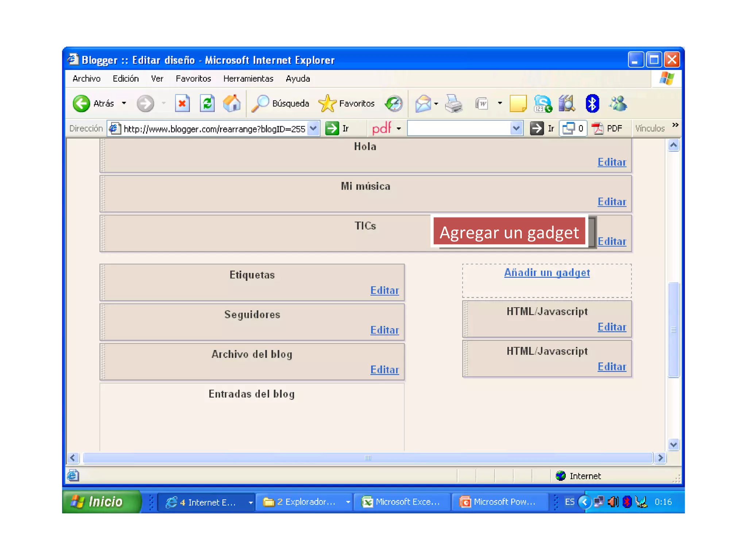The height and width of the screenshot is (560, 747).
Task: Click the History clock icon
Action: [x=394, y=104]
